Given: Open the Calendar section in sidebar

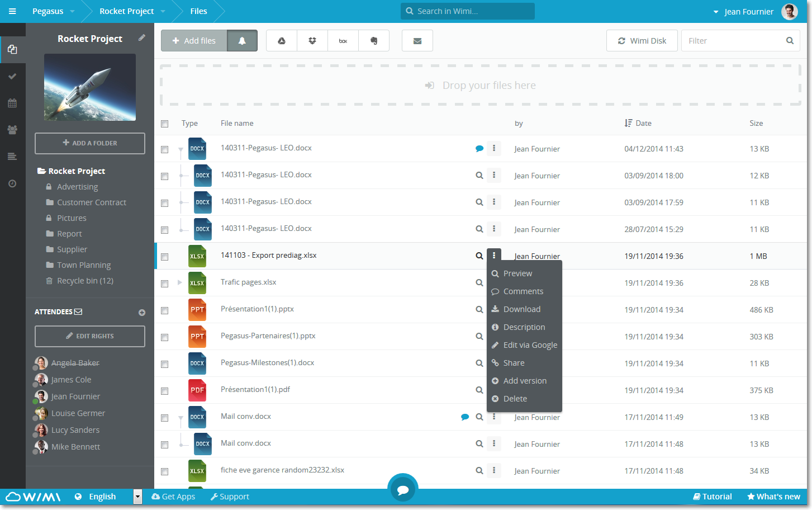Looking at the screenshot, I should tap(12, 103).
